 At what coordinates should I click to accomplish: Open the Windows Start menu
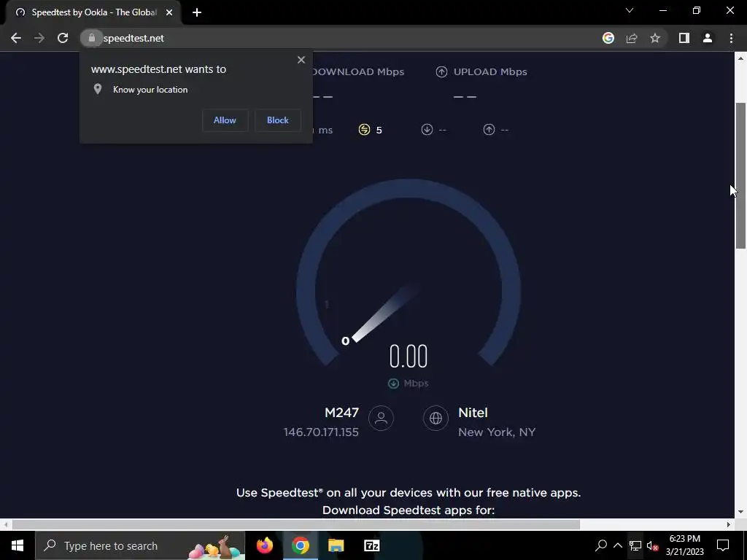click(x=18, y=545)
